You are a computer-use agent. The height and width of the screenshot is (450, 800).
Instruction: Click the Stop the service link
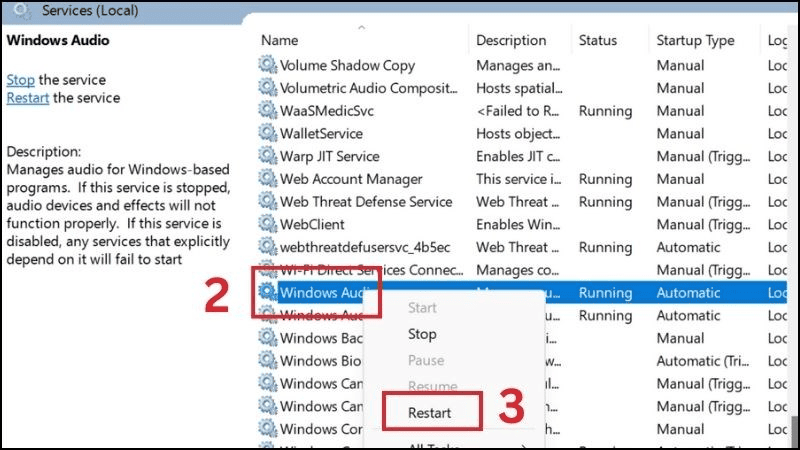point(20,80)
